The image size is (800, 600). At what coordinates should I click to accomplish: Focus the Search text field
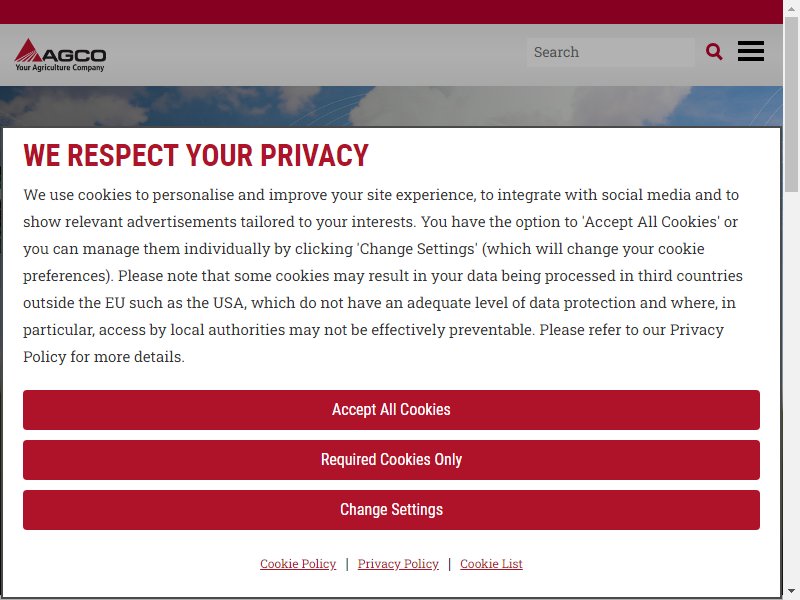(x=610, y=52)
